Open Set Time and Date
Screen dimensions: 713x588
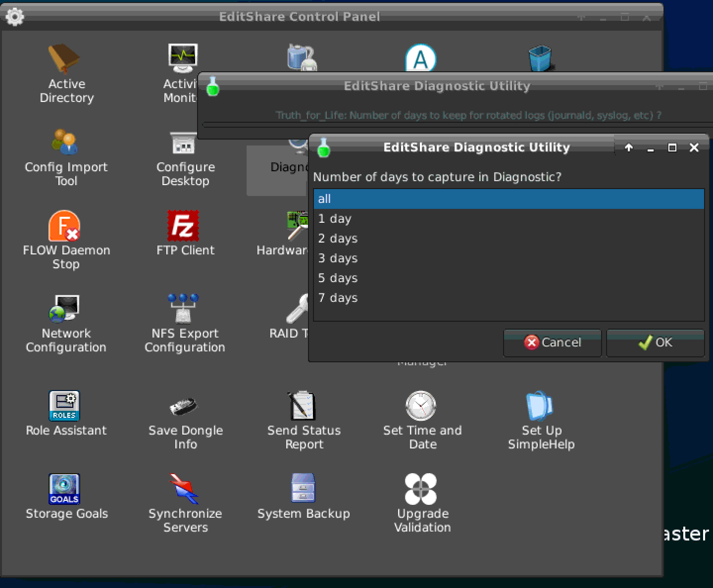click(x=422, y=420)
